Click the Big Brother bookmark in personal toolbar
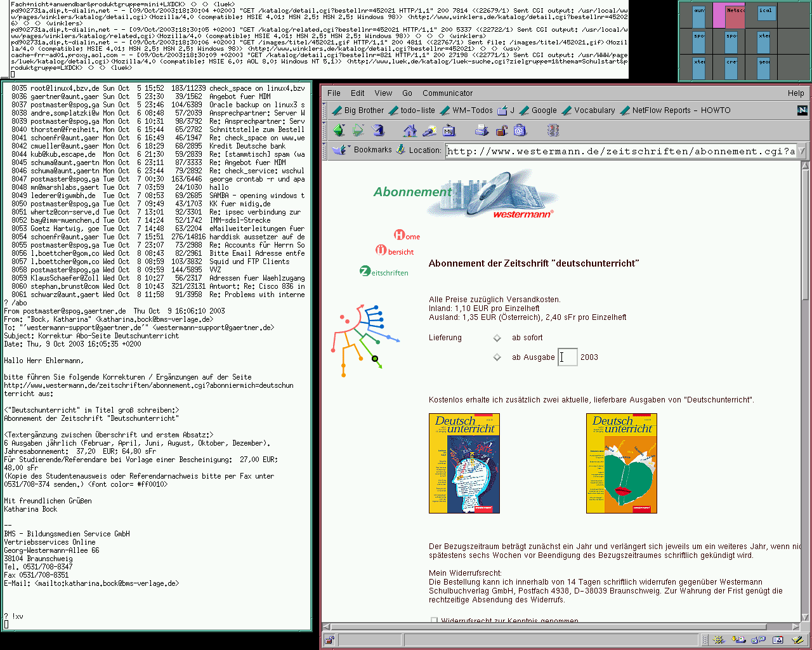 358,110
